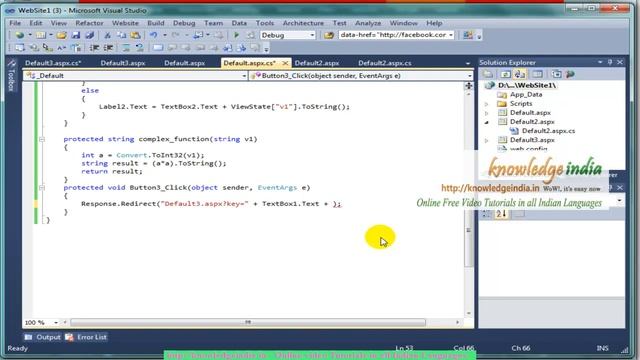Open the Refactor menu
The image size is (640, 360).
(89, 23)
